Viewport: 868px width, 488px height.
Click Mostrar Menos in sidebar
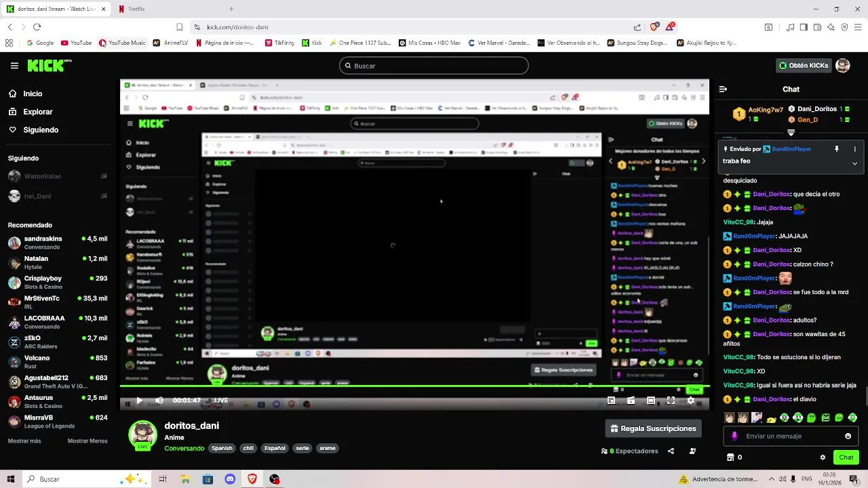[87, 441]
